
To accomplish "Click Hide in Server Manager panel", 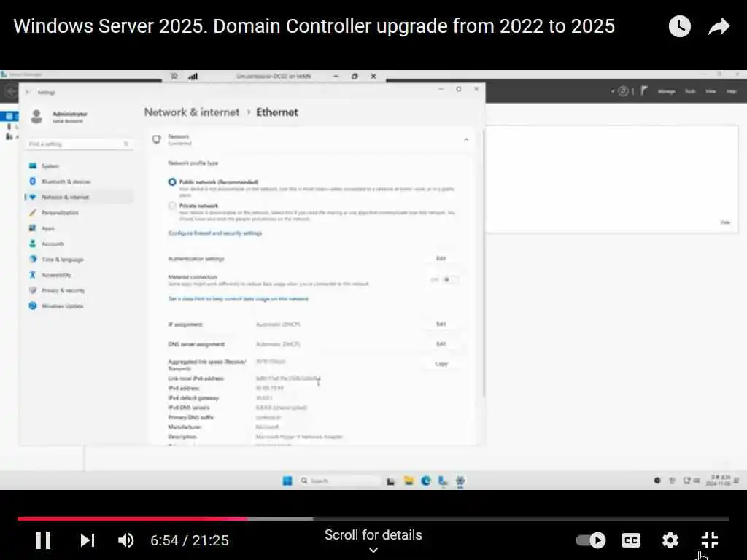I will click(725, 222).
